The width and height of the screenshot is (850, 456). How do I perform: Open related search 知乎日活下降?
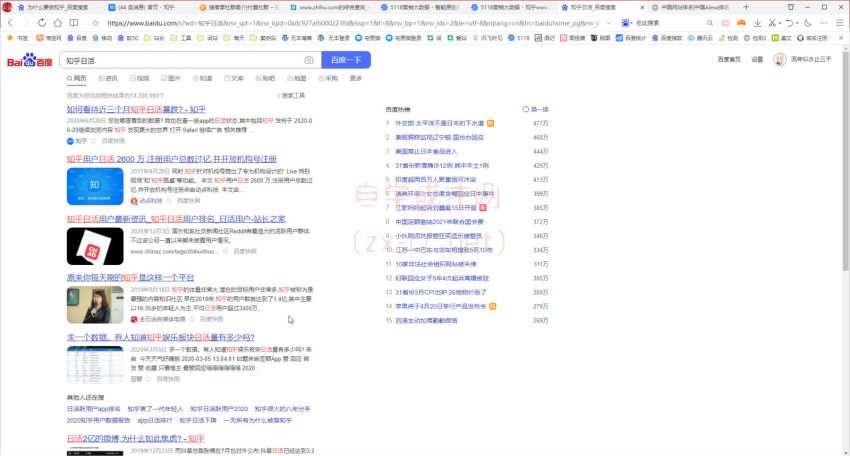pyautogui.click(x=198, y=420)
